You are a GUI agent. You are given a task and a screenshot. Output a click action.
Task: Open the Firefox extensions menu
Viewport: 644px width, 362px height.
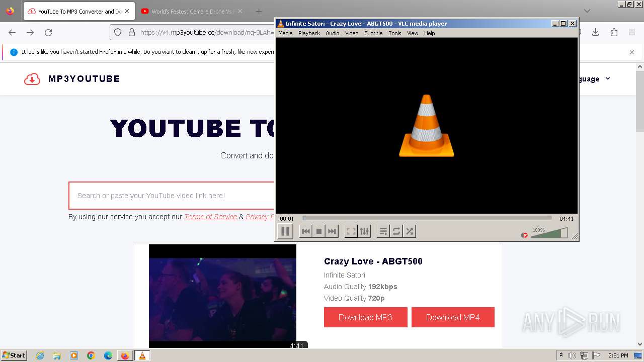[x=614, y=32]
